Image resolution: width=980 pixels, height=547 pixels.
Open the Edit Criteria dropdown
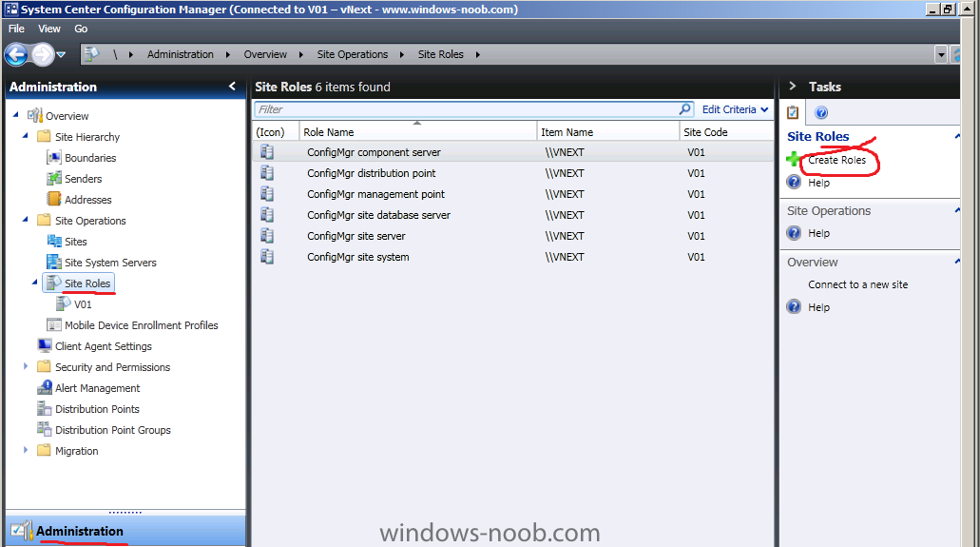tap(735, 109)
